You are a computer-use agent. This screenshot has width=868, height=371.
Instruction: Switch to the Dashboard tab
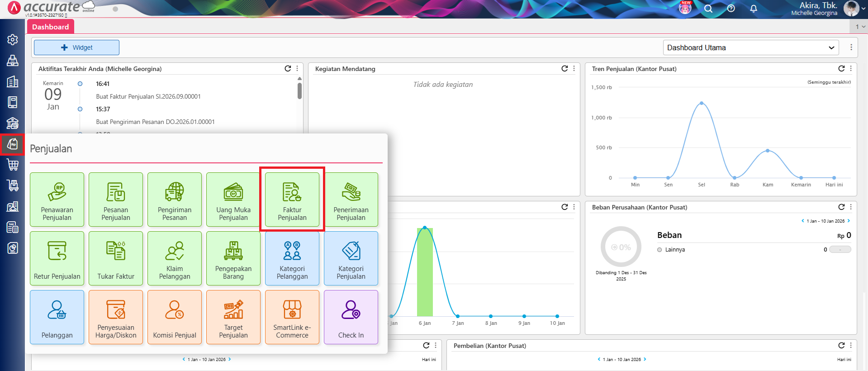coord(50,27)
